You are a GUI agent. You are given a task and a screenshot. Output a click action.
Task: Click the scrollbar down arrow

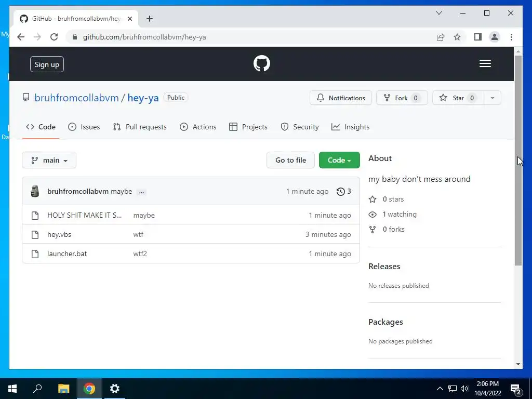(x=518, y=364)
